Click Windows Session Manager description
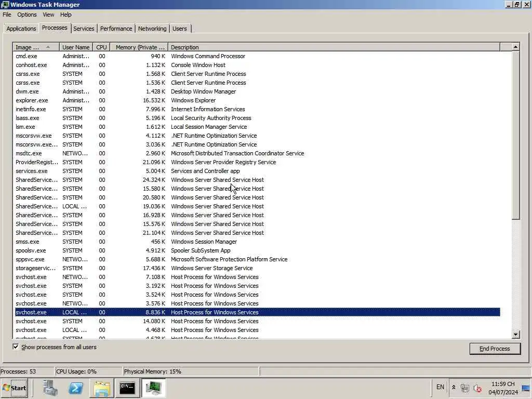 coord(204,241)
